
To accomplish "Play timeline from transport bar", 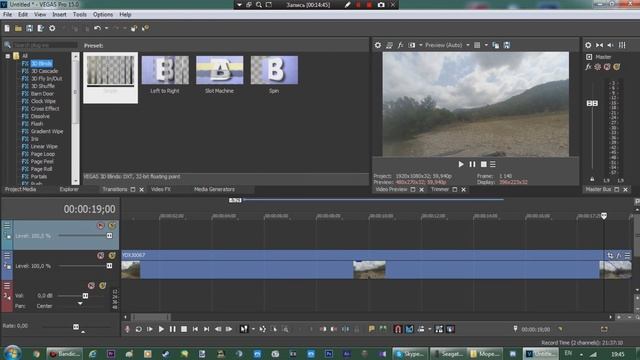I will (x=161, y=329).
